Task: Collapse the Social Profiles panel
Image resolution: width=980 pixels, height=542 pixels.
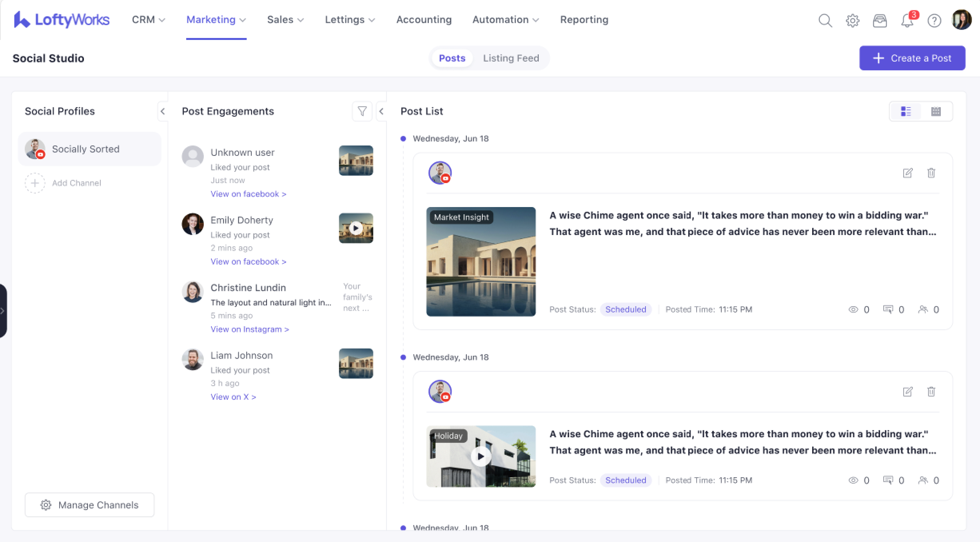Action: 163,111
